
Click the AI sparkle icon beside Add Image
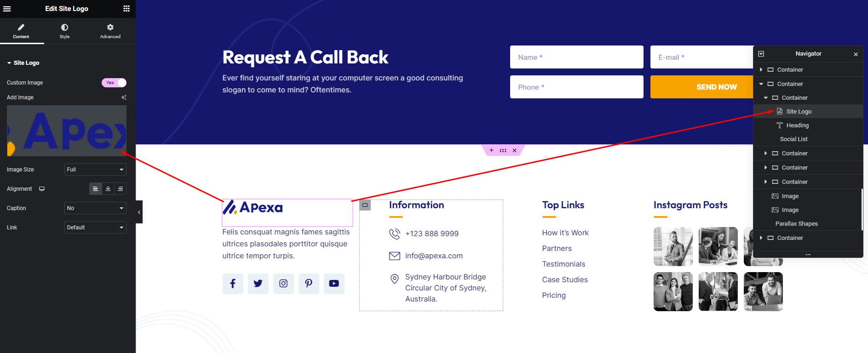[x=124, y=97]
